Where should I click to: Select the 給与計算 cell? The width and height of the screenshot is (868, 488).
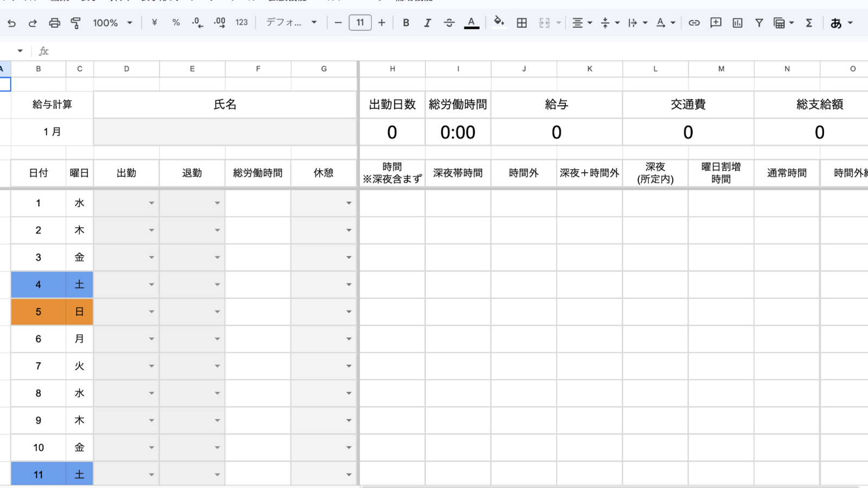click(x=52, y=105)
